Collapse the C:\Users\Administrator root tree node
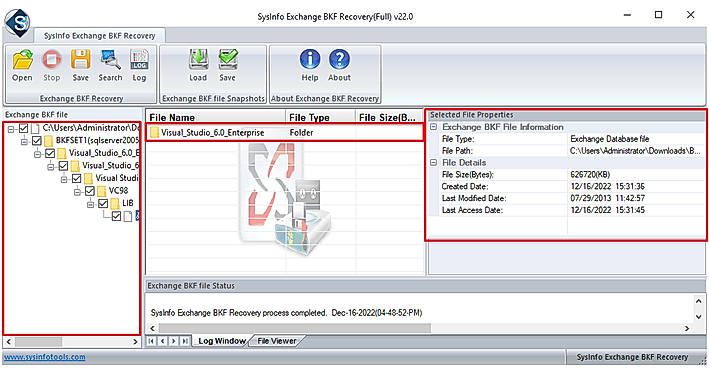 point(11,129)
